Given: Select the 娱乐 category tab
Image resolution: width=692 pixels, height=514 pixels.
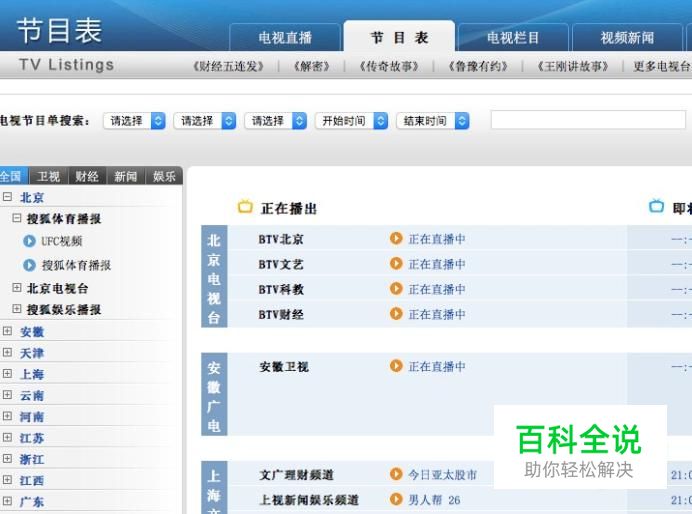Looking at the screenshot, I should tap(164, 176).
